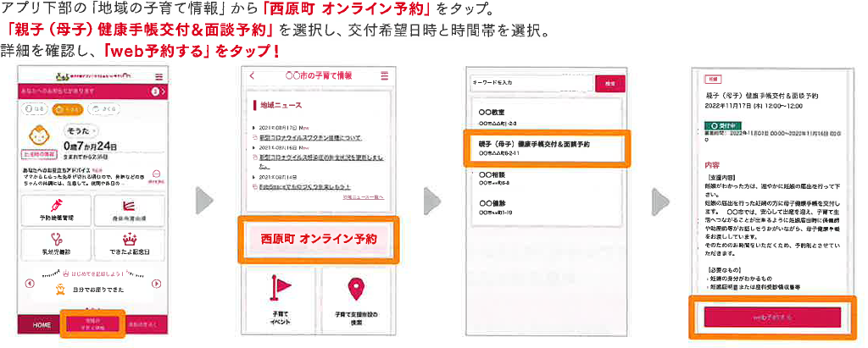This screenshot has width=868, height=348.
Task: Go back using the arrow in 子育て情報 header
Action: click(x=252, y=75)
